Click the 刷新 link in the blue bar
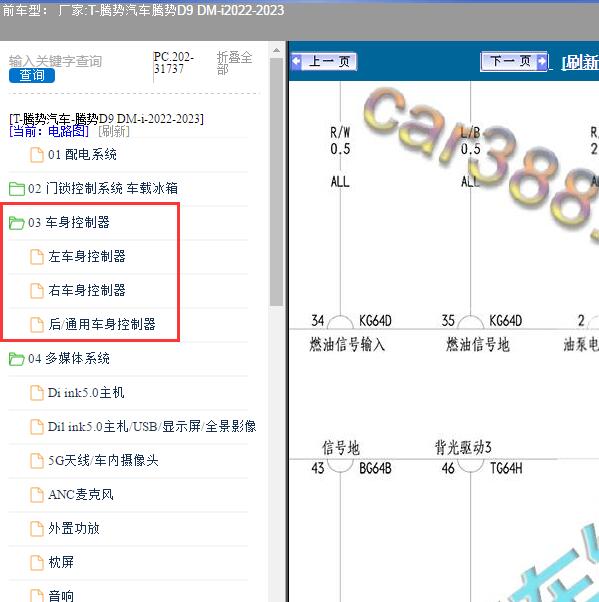The width and height of the screenshot is (599, 602). click(x=581, y=62)
